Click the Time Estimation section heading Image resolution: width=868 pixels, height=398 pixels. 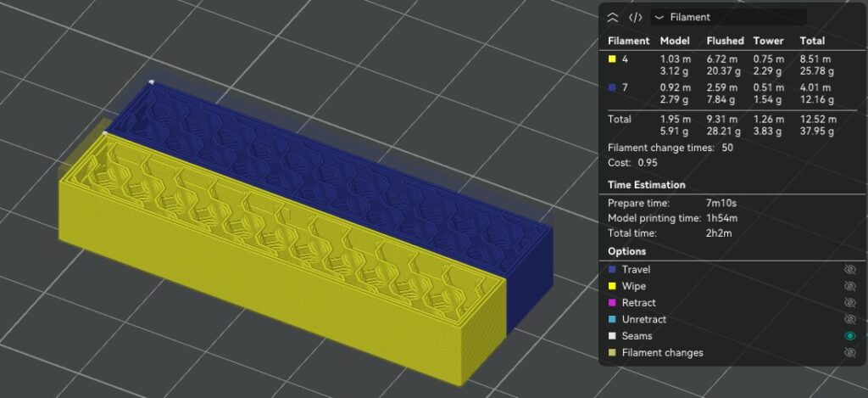tap(647, 185)
